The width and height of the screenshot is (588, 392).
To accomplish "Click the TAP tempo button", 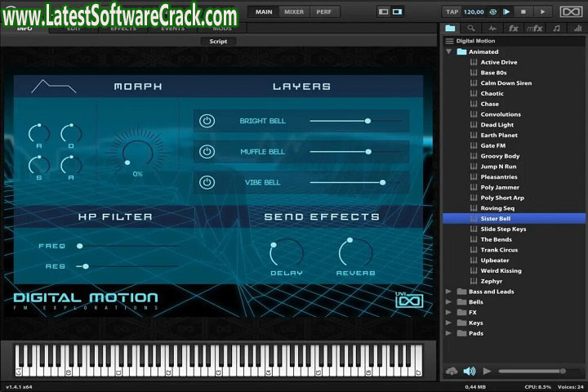I will (452, 12).
